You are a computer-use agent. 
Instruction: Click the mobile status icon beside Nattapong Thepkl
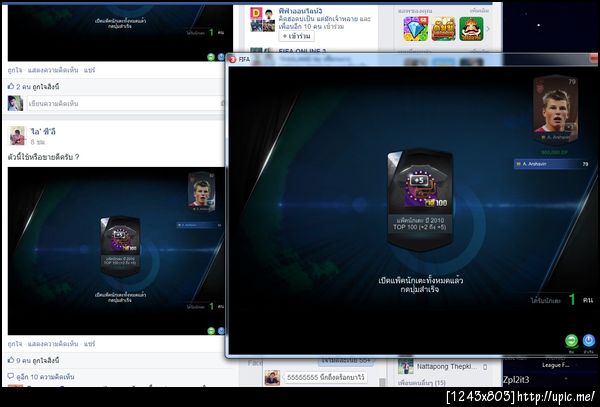[x=485, y=367]
